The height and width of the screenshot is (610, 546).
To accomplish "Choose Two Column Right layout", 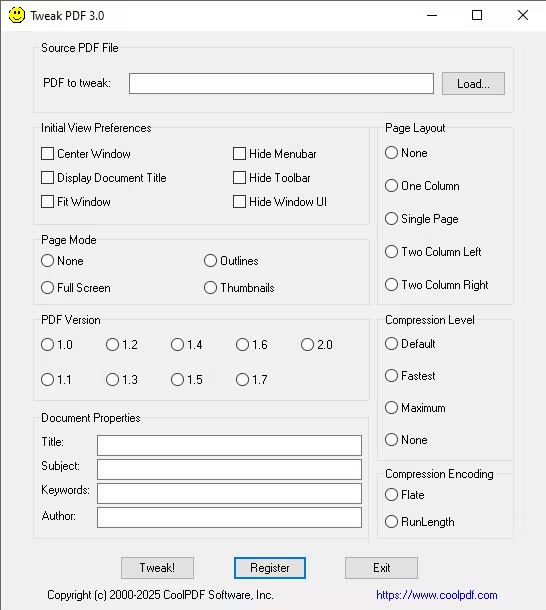I will 392,285.
